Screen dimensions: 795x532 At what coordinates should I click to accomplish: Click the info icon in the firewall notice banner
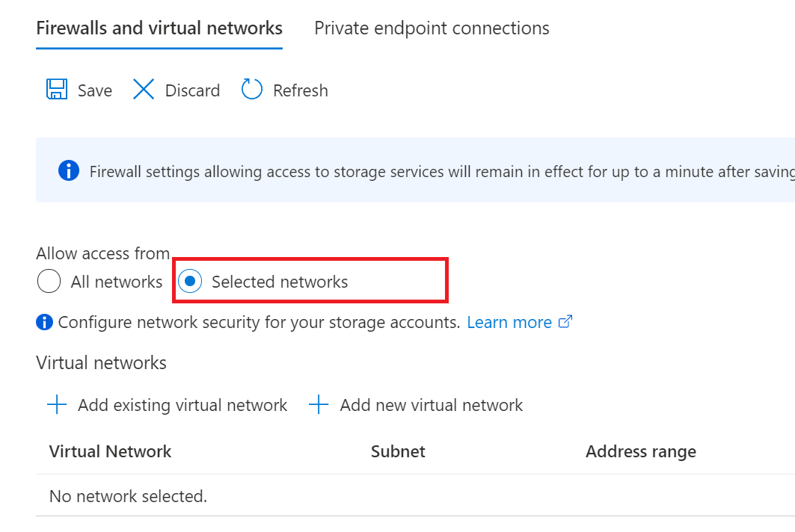[68, 170]
